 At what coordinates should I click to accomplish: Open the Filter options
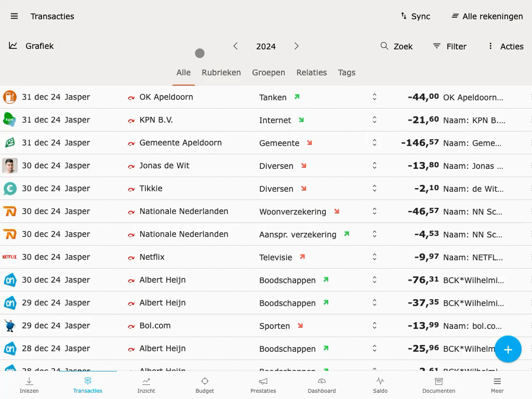point(449,46)
